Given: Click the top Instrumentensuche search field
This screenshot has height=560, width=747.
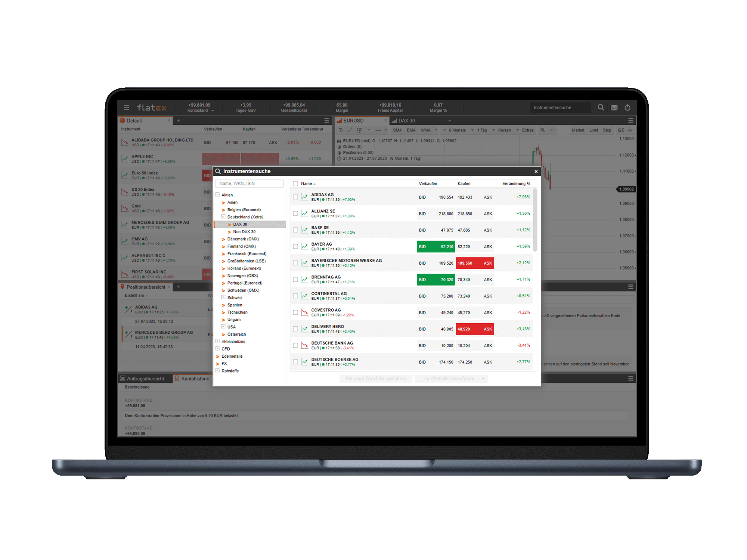Looking at the screenshot, I should [560, 108].
